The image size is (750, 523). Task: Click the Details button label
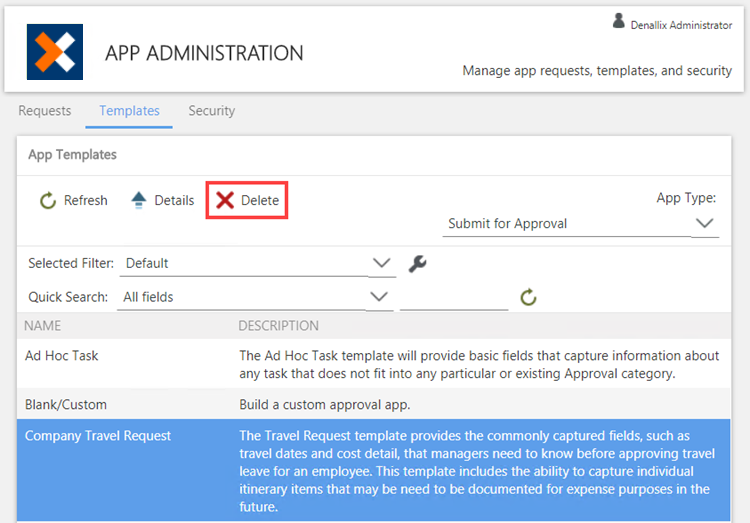174,201
